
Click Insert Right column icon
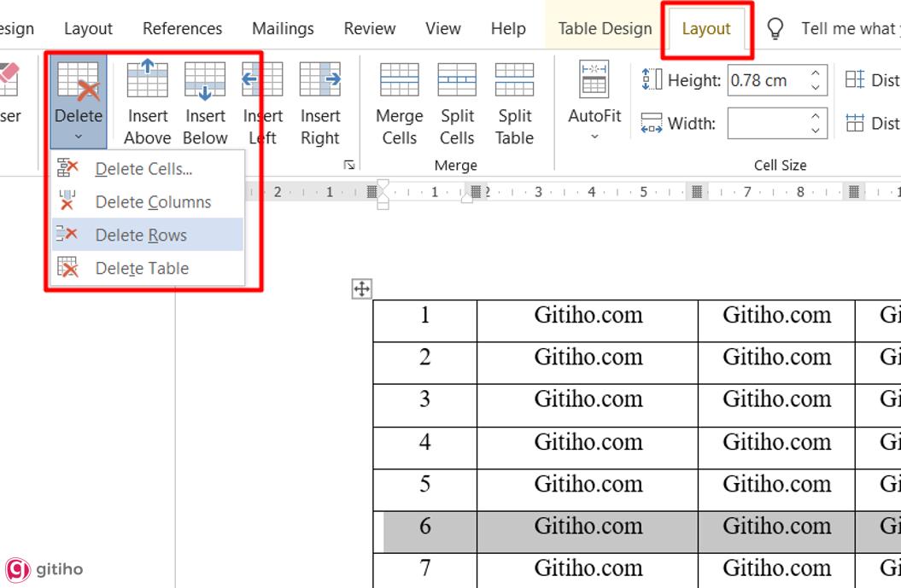320,79
